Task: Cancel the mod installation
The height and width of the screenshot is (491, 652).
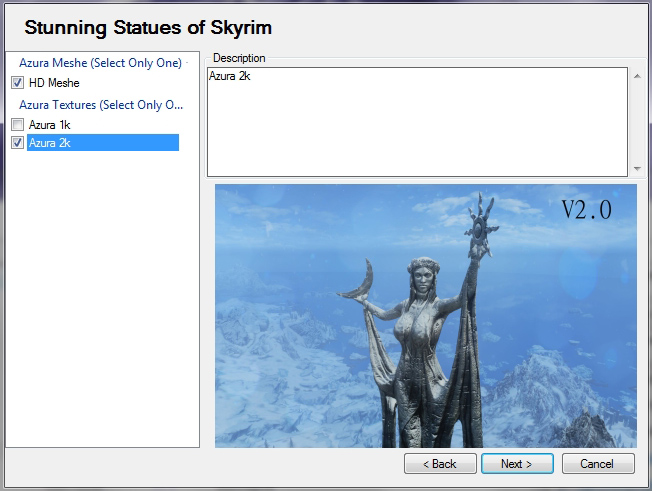Action: click(598, 464)
